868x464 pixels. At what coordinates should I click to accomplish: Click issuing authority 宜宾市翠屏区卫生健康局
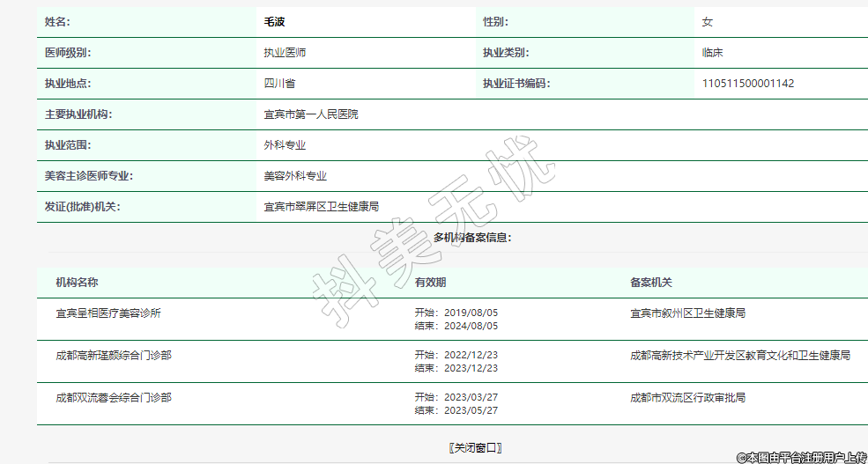(322, 207)
